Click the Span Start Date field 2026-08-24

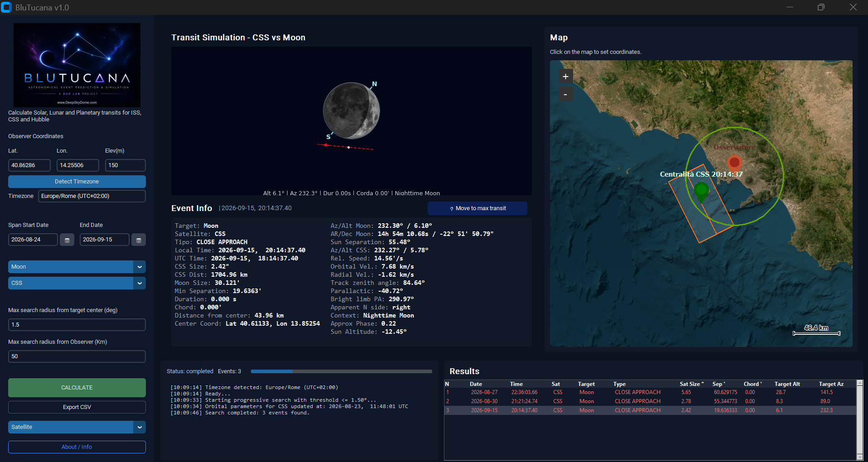click(x=33, y=240)
